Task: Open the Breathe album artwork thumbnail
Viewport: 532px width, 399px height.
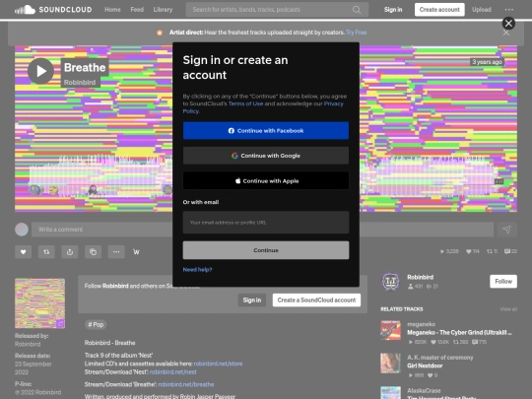Action: point(40,303)
